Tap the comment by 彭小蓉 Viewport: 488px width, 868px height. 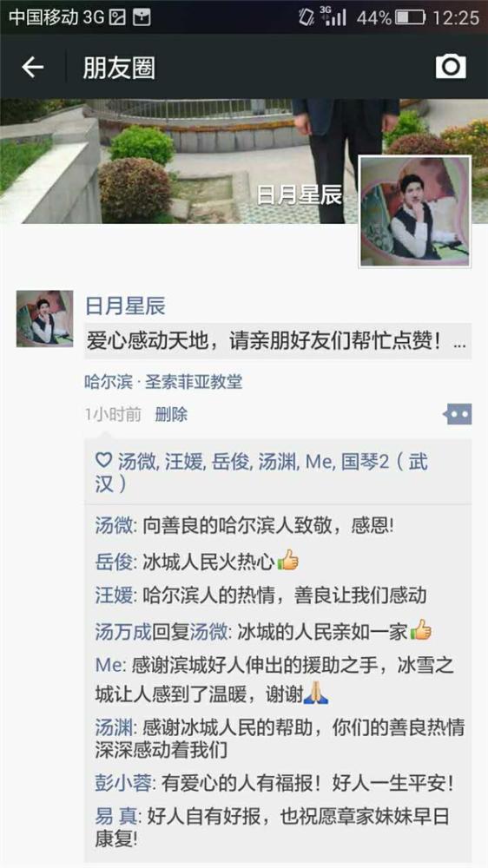coord(274,783)
